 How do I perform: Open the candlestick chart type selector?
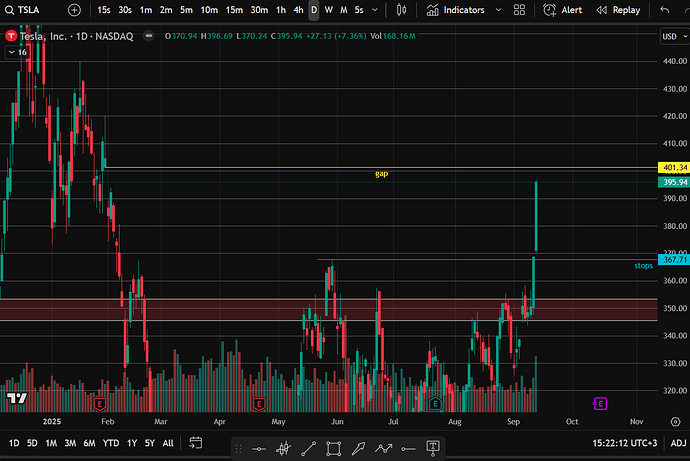402,10
